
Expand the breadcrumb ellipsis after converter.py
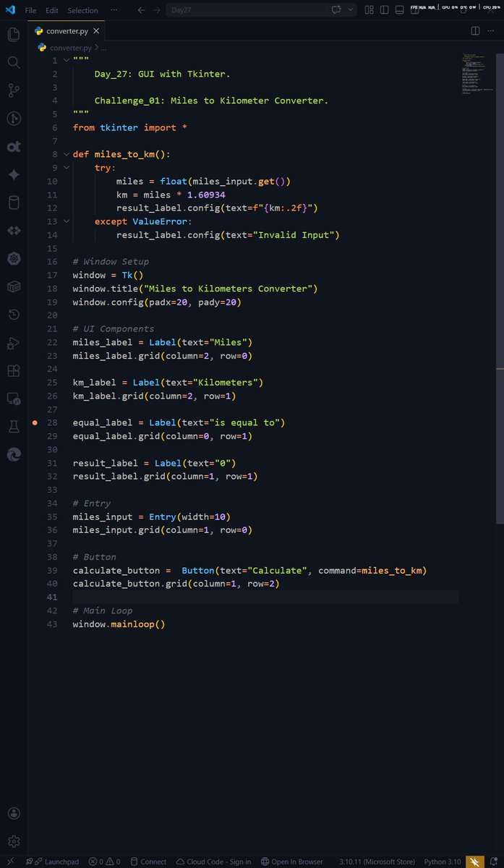click(103, 48)
